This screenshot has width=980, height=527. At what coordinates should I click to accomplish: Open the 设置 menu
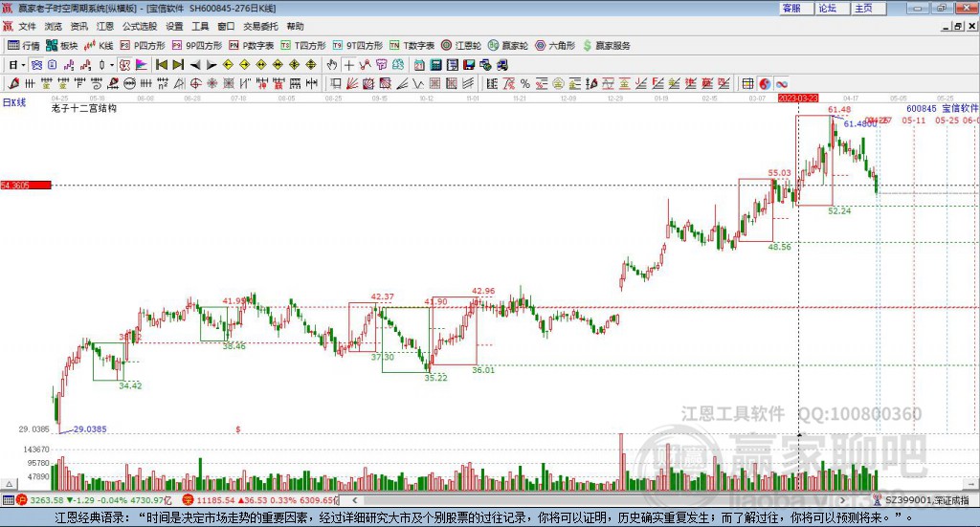(174, 26)
